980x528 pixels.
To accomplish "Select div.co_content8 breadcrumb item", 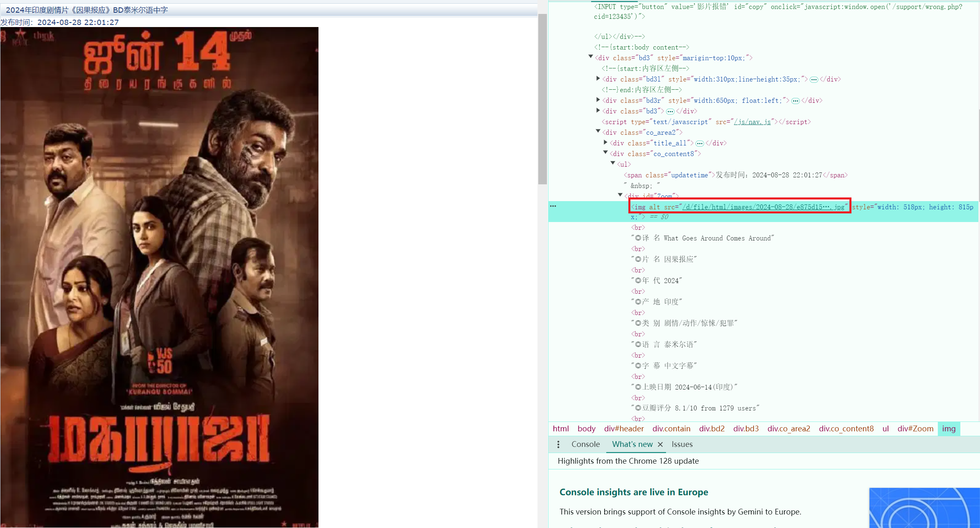I will (846, 429).
